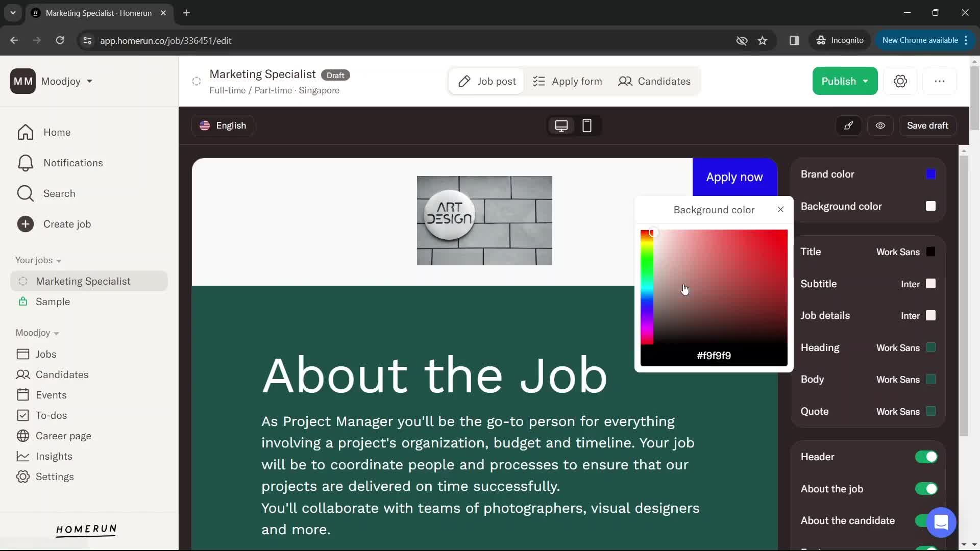980x551 pixels.
Task: Click the MM Moodjoy avatar
Action: 23,81
